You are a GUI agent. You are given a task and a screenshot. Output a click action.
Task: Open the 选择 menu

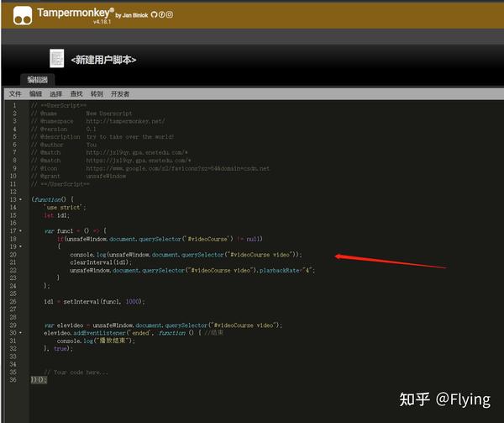(55, 94)
